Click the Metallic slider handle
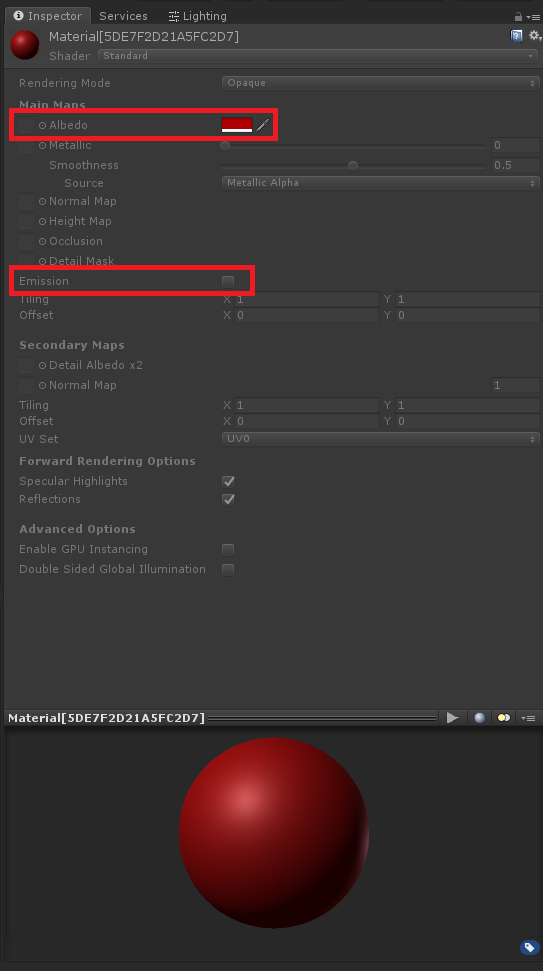 point(225,146)
